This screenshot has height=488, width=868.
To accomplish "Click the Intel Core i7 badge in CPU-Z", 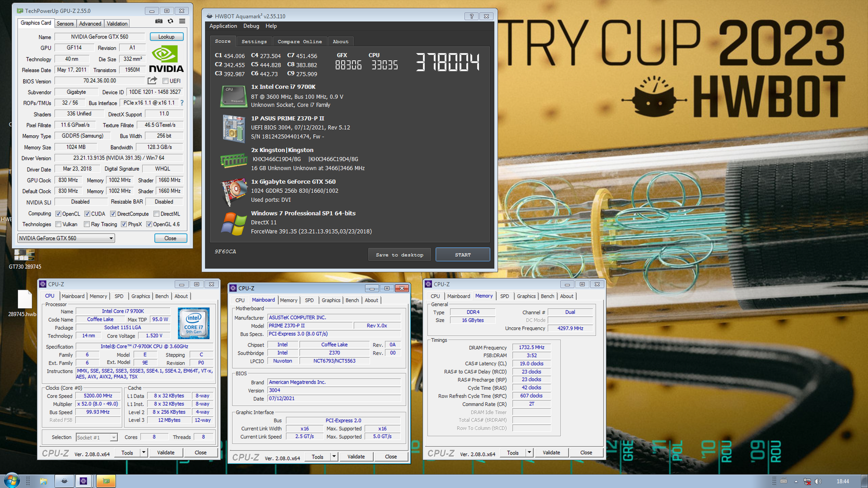I will pyautogui.click(x=193, y=323).
